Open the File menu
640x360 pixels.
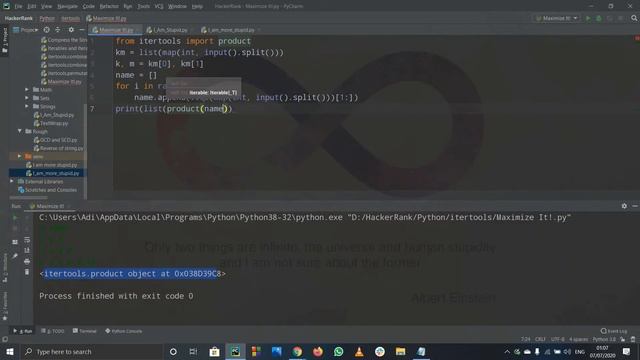coord(18,6)
